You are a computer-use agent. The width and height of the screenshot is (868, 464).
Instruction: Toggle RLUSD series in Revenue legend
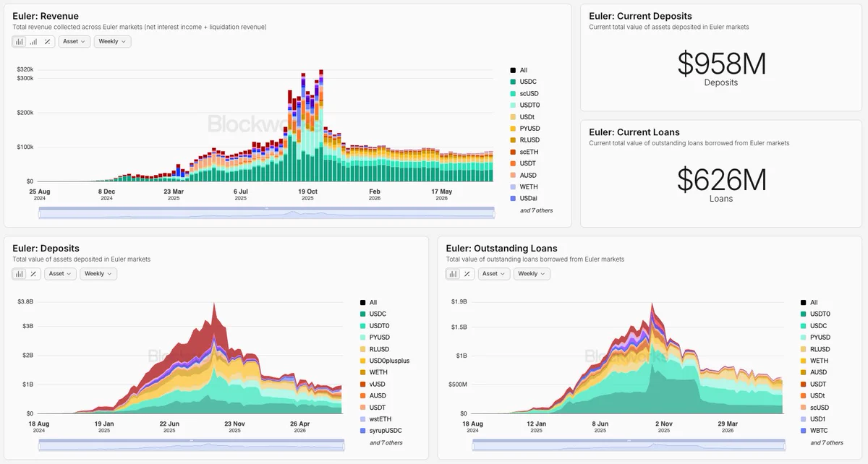click(524, 140)
